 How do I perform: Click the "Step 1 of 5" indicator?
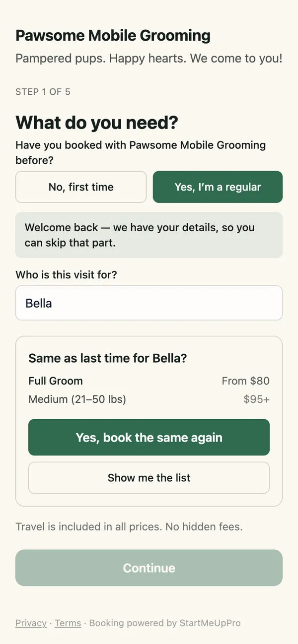click(43, 92)
